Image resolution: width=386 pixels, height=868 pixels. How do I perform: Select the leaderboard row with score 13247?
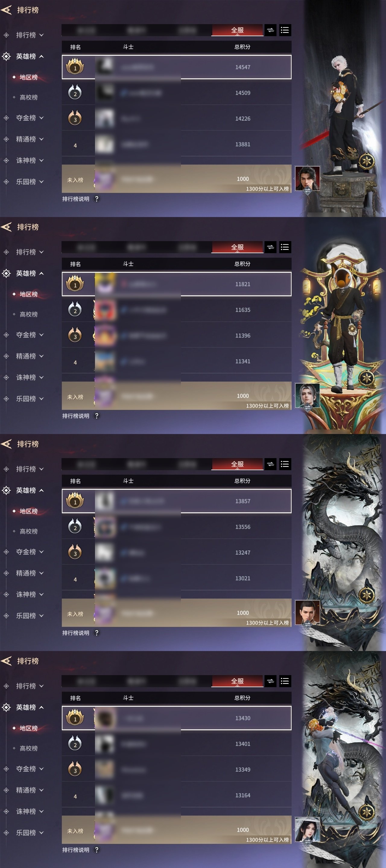point(177,552)
